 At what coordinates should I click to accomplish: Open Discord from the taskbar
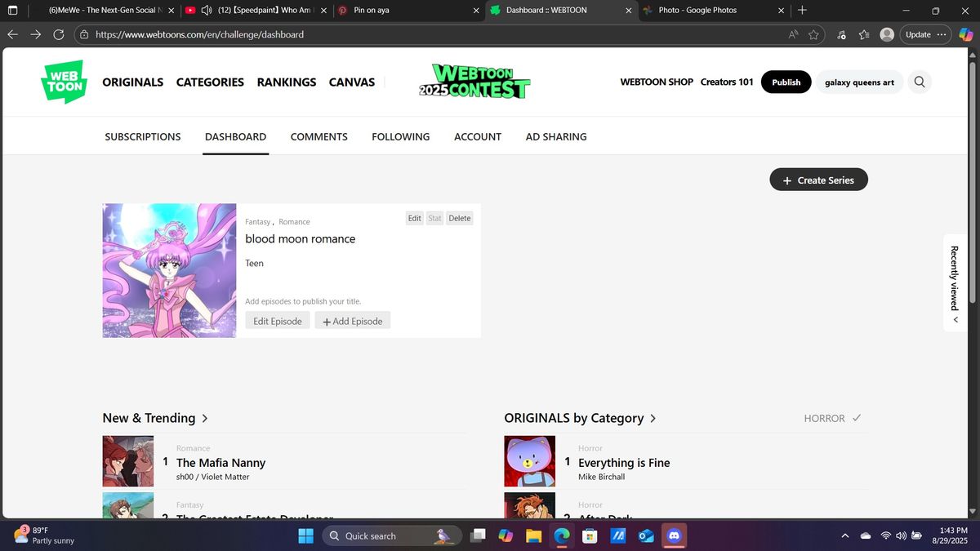(674, 535)
